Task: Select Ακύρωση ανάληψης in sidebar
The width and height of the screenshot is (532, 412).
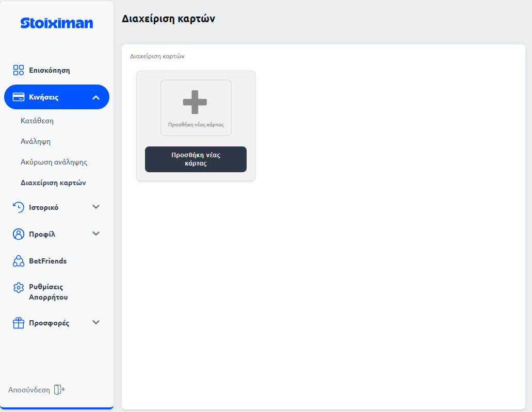Action: (54, 162)
